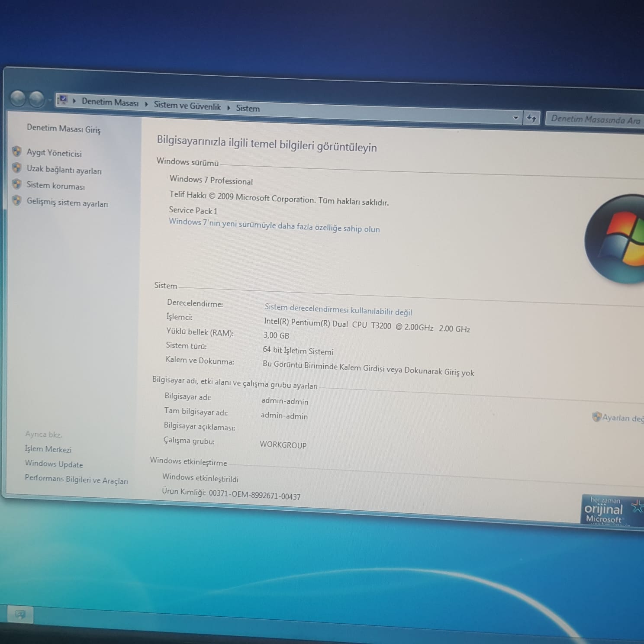This screenshot has height=644, width=644.
Task: Click the Telif Hakkı 2009 Microsoft Corporation text
Action: point(279,198)
